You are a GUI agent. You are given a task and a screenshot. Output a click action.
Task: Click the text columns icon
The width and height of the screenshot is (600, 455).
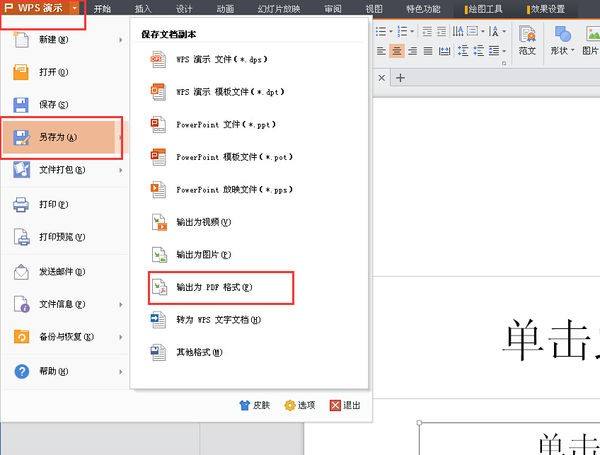coord(458,31)
